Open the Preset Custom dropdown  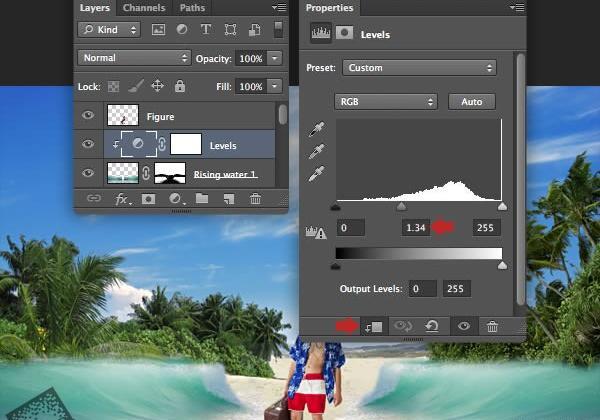(419, 68)
